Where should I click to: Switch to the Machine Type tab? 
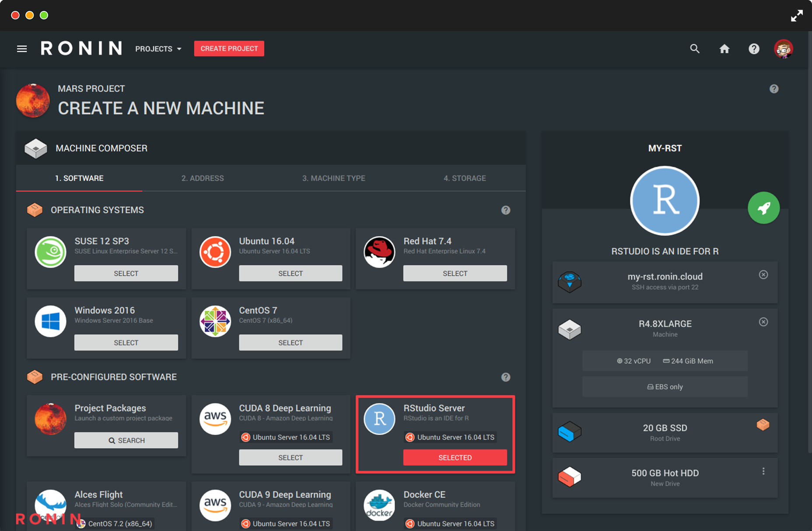tap(333, 178)
